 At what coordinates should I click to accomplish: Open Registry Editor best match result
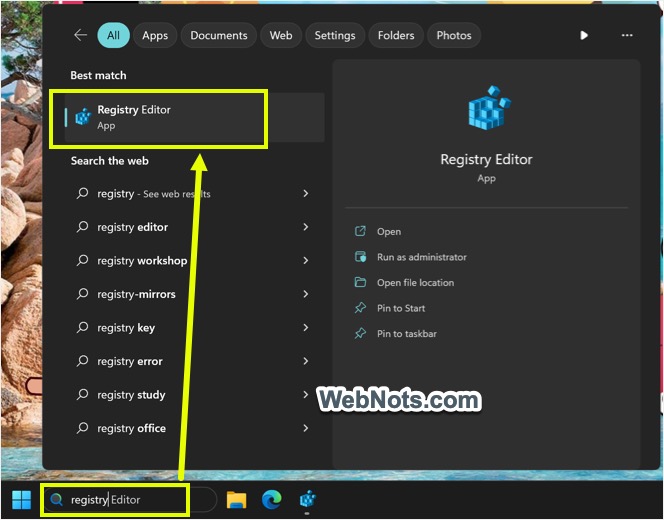point(194,118)
